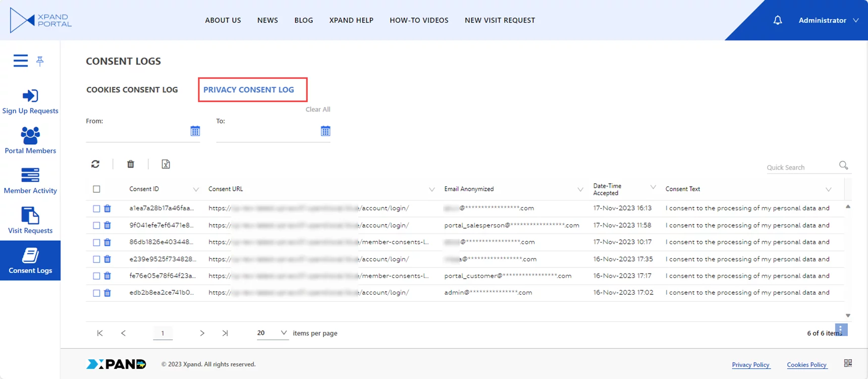Go to Portal Members section
Viewport: 868px width, 379px height.
(30, 141)
